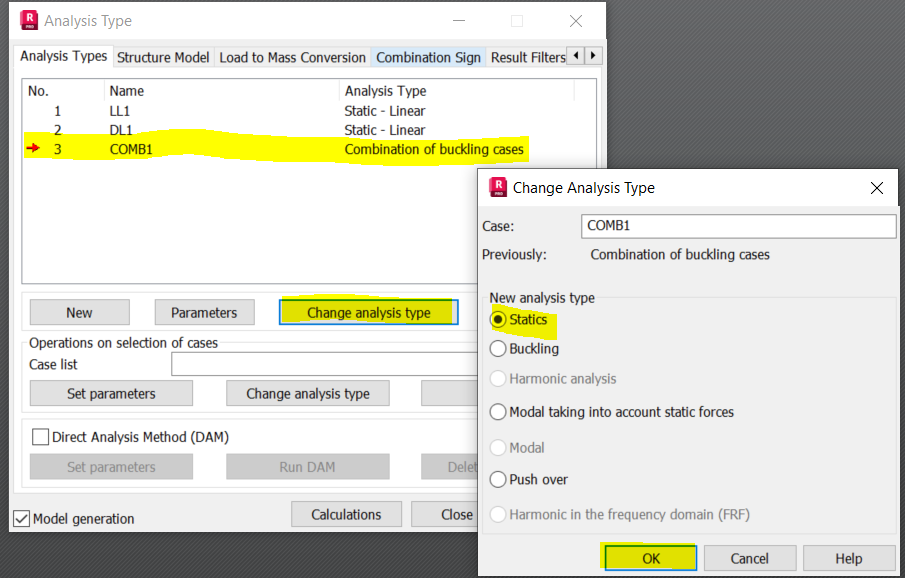
Task: Enable the Statics analysis type
Action: pyautogui.click(x=497, y=322)
